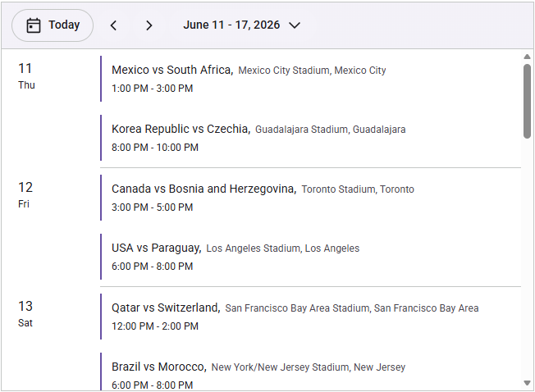
Task: Select New York/New Jersey Stadium location
Action: click(309, 367)
